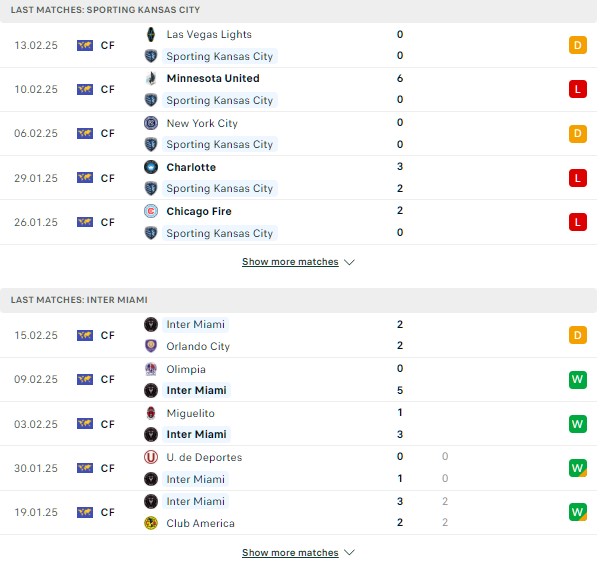Expand more Inter Miami matches chevron
Viewport: 600px width, 575px height.
(x=349, y=553)
